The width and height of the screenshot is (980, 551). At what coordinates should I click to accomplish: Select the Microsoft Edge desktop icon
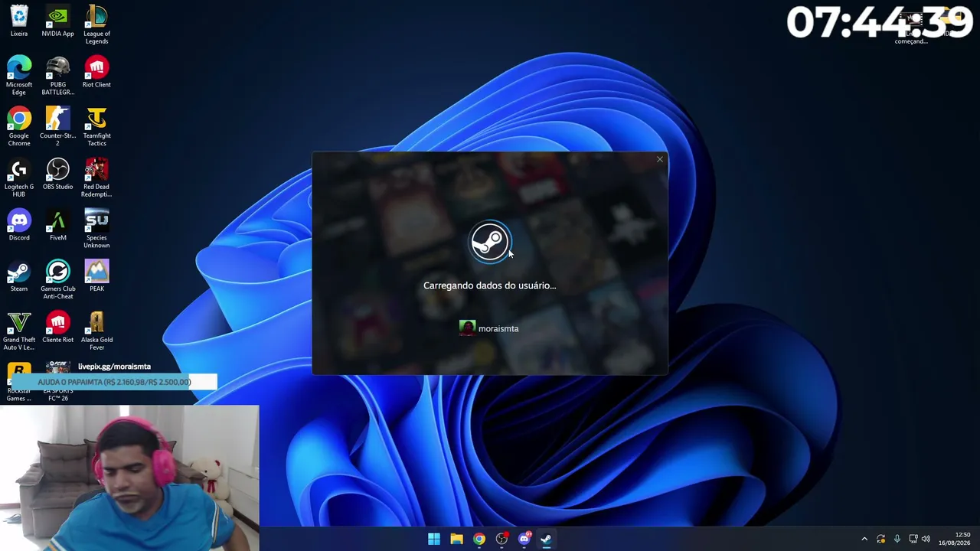pos(19,76)
